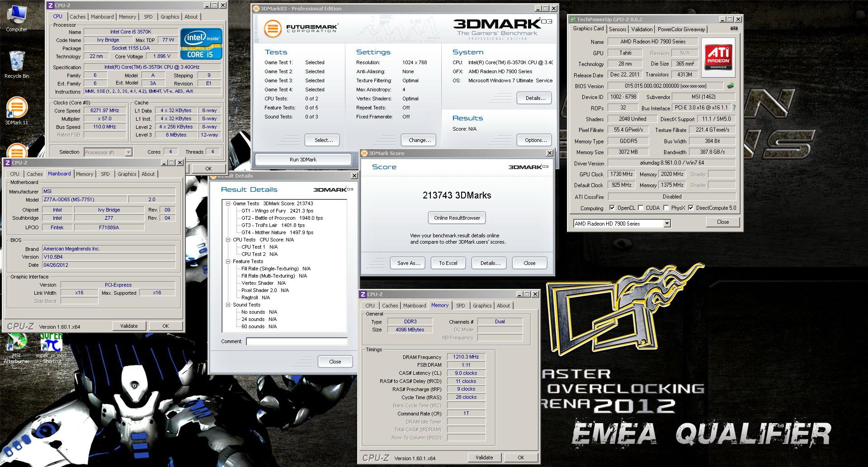The width and height of the screenshot is (868, 467).
Task: Click the CPU-Z Mainboard window title icon
Action: coord(7,163)
